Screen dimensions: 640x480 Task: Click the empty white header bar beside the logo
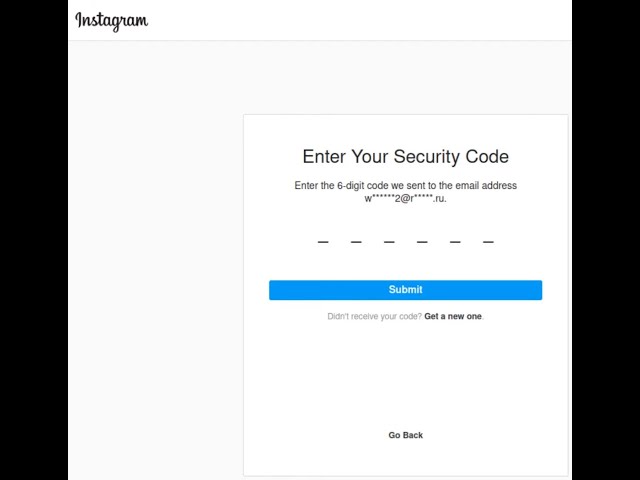tap(360, 20)
